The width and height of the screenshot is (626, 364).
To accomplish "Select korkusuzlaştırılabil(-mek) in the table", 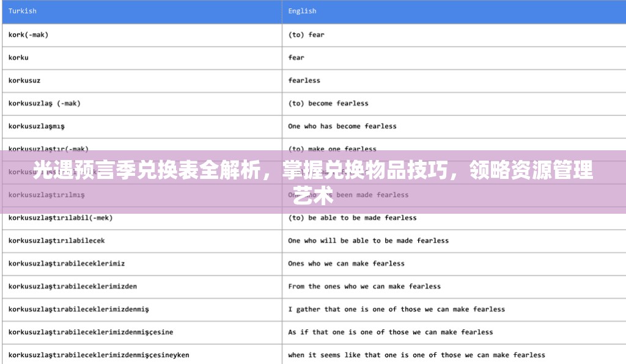I will point(59,217).
